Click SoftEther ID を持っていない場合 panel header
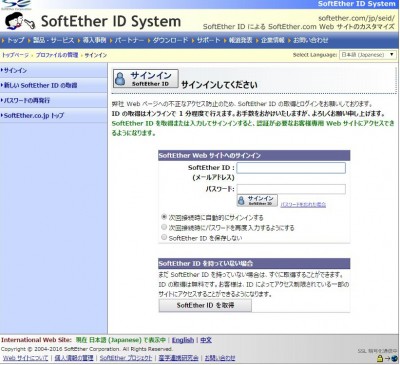This screenshot has width=400, height=365. pyautogui.click(x=254, y=263)
